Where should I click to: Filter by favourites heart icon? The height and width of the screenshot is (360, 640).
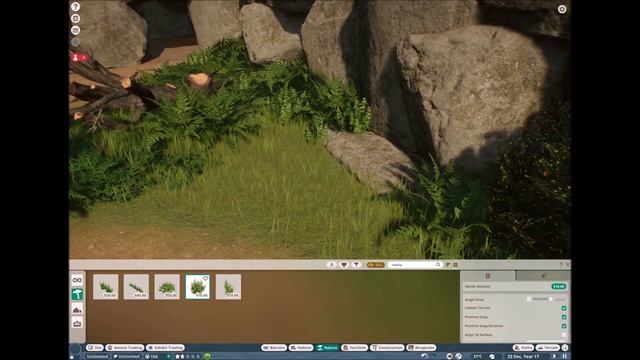344,265
